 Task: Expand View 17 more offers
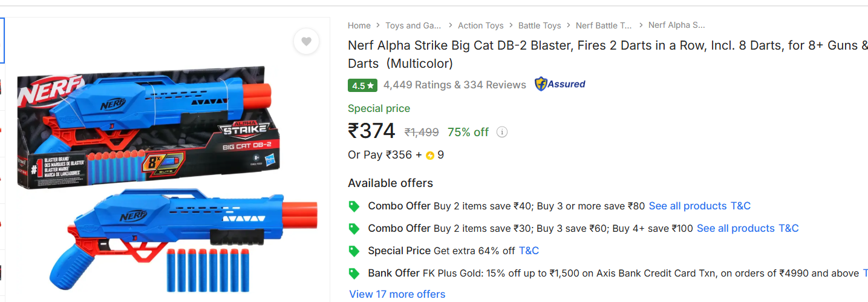click(397, 294)
